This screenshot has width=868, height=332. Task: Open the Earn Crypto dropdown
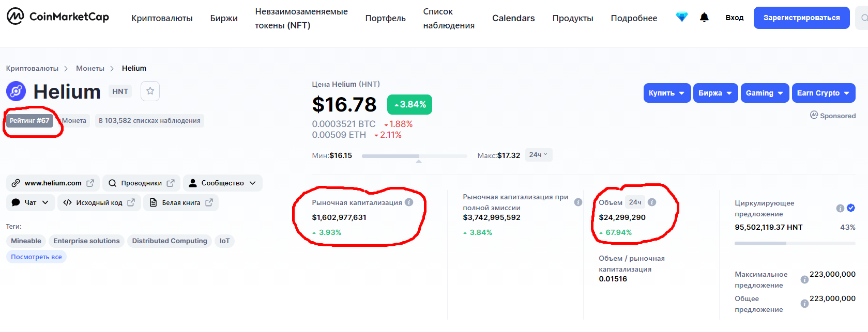click(x=823, y=93)
